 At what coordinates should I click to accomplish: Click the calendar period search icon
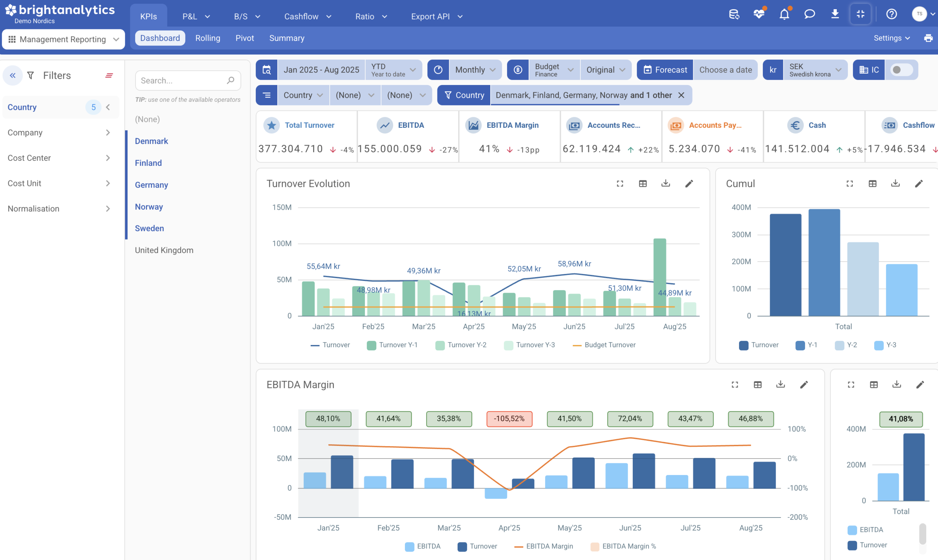point(266,70)
